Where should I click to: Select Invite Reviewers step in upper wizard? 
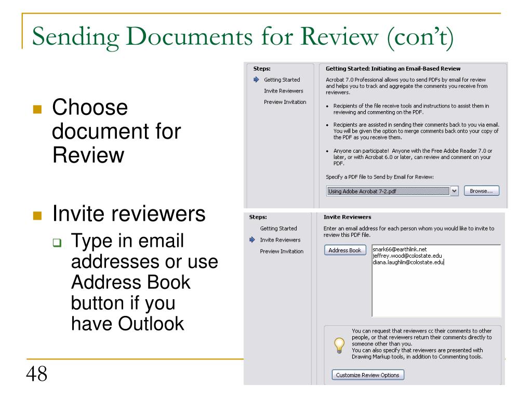coord(283,91)
